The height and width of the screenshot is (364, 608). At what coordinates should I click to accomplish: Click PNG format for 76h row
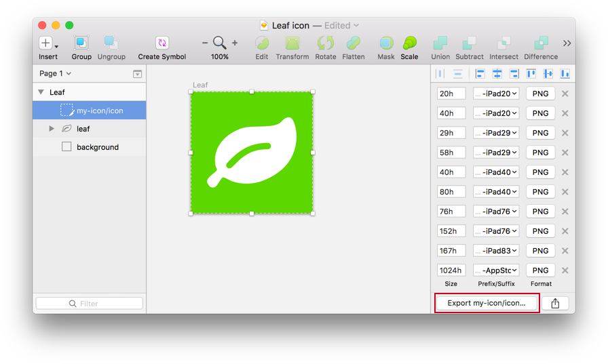[x=540, y=211]
